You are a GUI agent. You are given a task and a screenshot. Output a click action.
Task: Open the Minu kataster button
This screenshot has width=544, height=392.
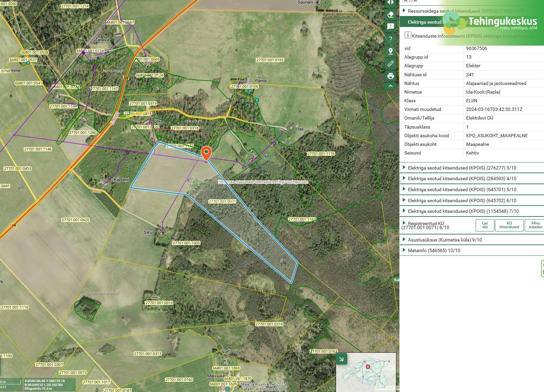[x=535, y=225]
